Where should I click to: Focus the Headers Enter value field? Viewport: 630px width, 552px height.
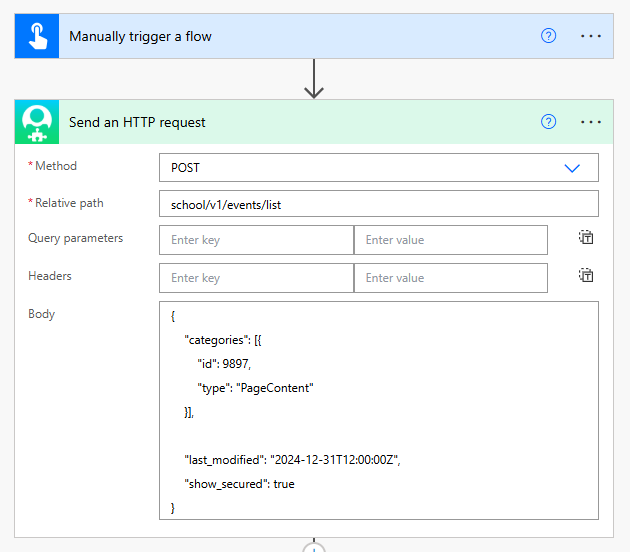(451, 278)
